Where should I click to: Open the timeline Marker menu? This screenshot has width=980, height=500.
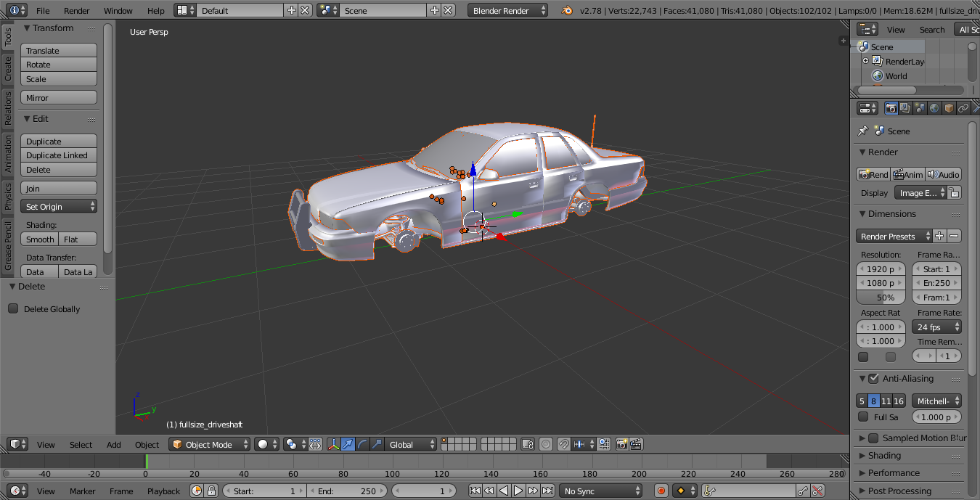82,491
